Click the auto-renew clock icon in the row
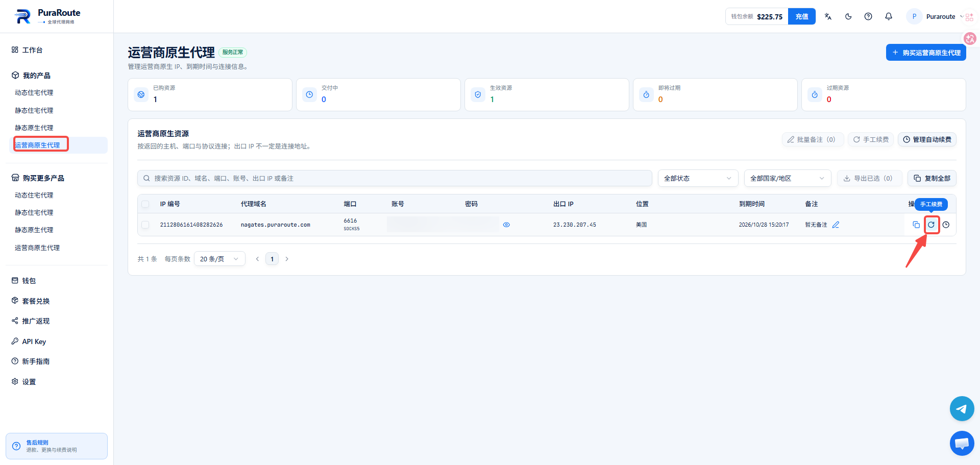 click(946, 225)
